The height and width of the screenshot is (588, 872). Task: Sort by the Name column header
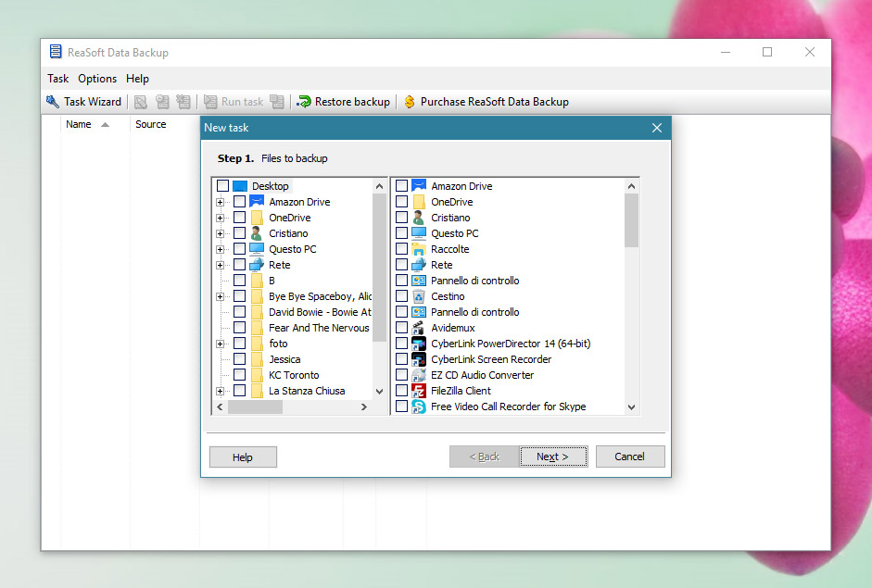tap(79, 124)
